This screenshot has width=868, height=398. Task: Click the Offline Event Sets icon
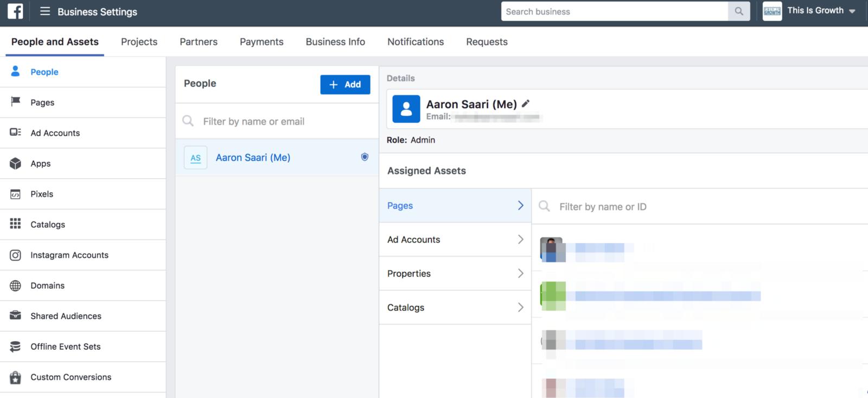(15, 346)
